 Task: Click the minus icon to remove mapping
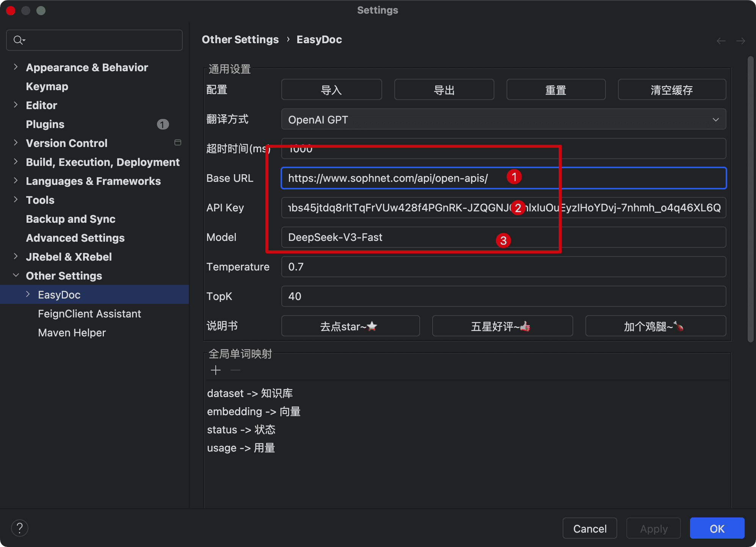click(235, 370)
